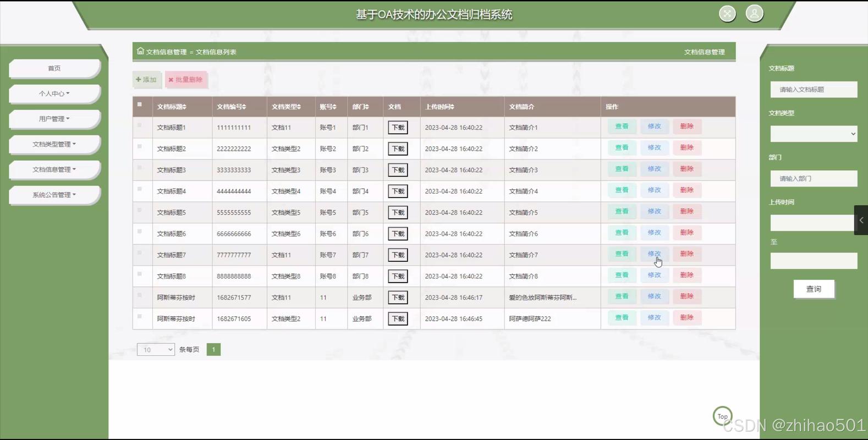
Task: Download the file for 文档标题3
Action: point(398,170)
